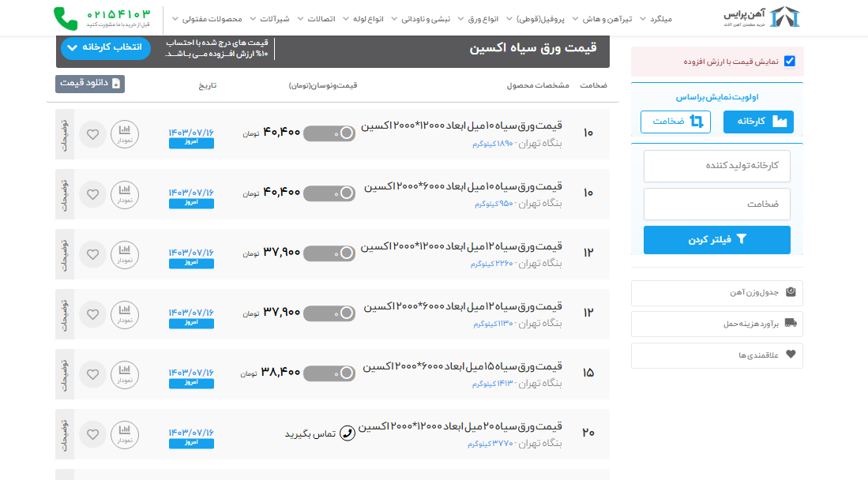Click the green phone number icon

tap(66, 17)
